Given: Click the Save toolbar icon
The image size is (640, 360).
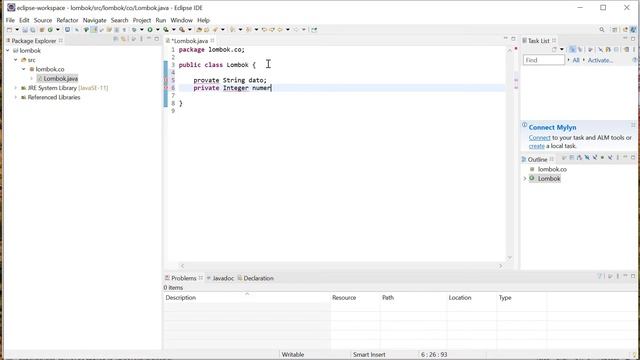Looking at the screenshot, I should point(25,30).
